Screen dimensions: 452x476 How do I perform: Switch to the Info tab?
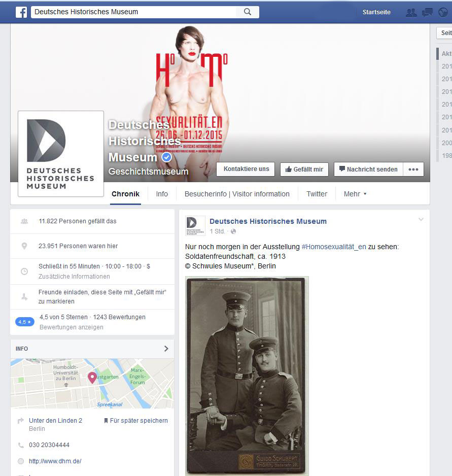[162, 194]
